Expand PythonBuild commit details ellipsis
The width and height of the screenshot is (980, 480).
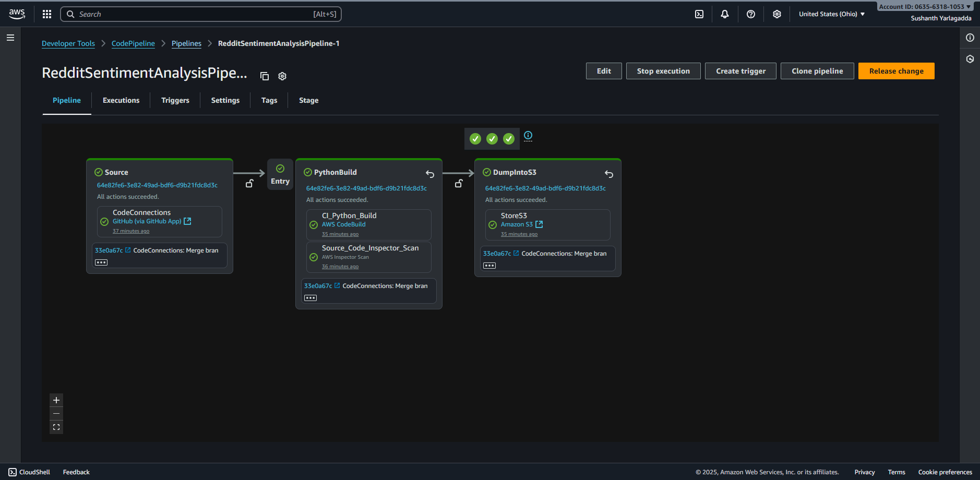310,298
